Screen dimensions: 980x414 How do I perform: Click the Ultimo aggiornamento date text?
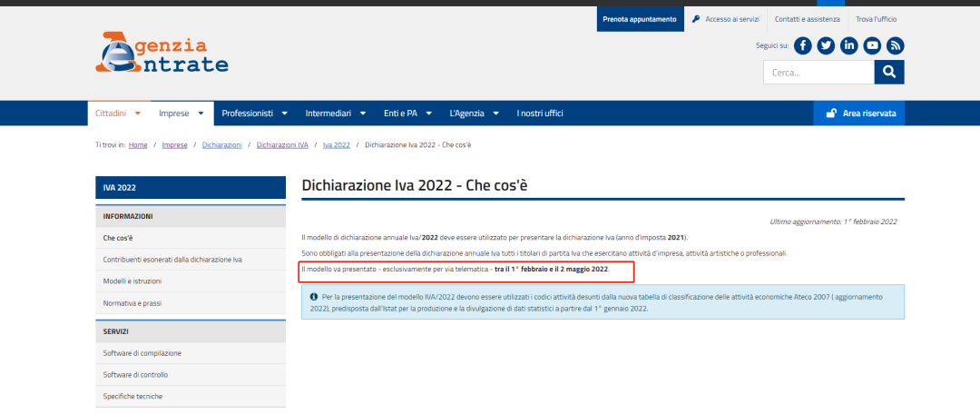pos(833,222)
